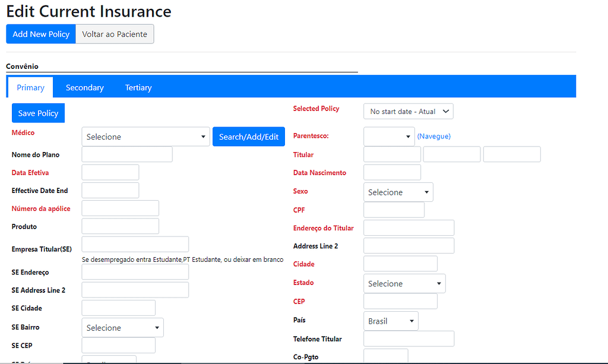
Task: Expand the Parentesco dropdown
Action: point(389,136)
